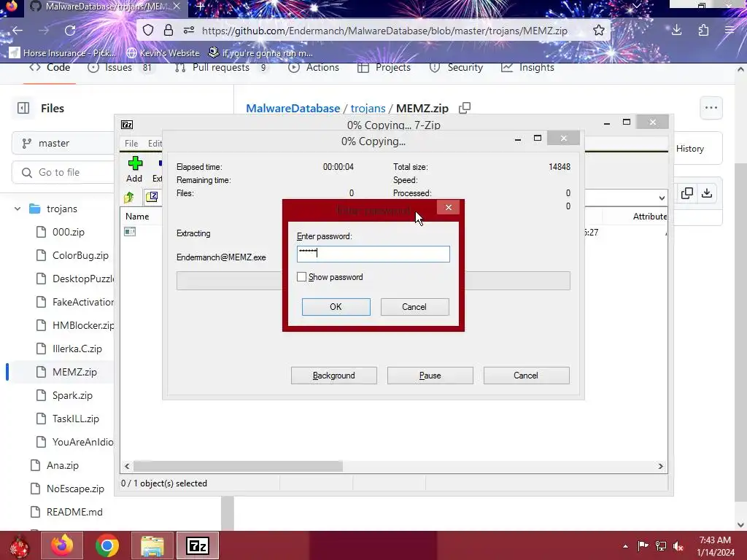Viewport: 747px width, 560px height.
Task: Collapse the Files side panel icon
Action: pyautogui.click(x=23, y=108)
